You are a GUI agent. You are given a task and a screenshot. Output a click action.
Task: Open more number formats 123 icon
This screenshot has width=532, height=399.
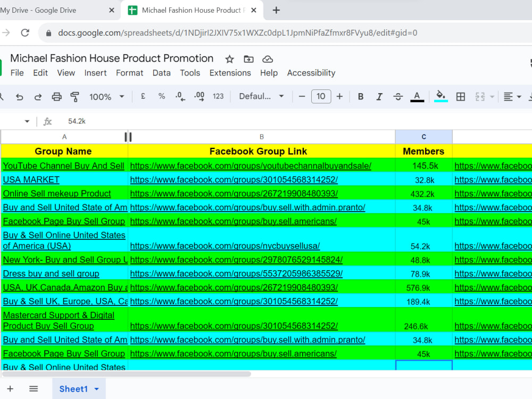point(218,96)
